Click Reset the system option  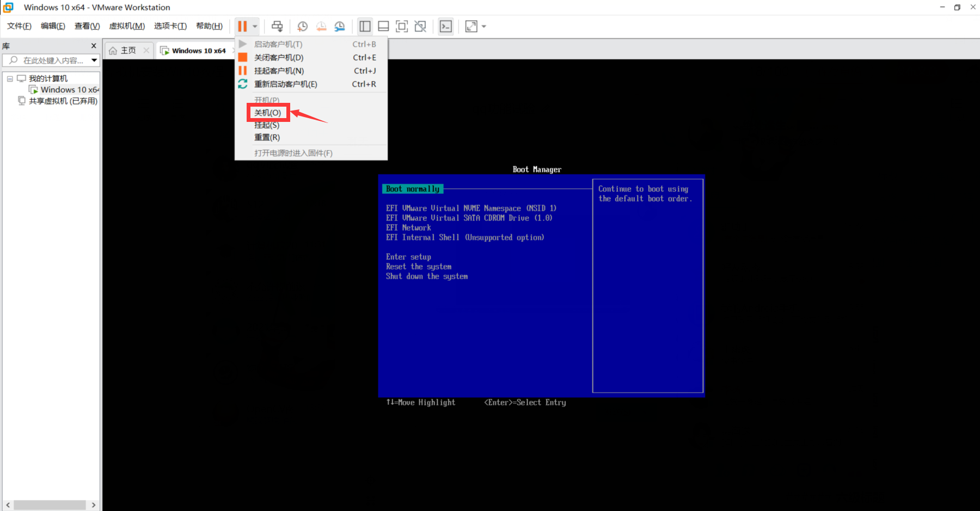419,267
